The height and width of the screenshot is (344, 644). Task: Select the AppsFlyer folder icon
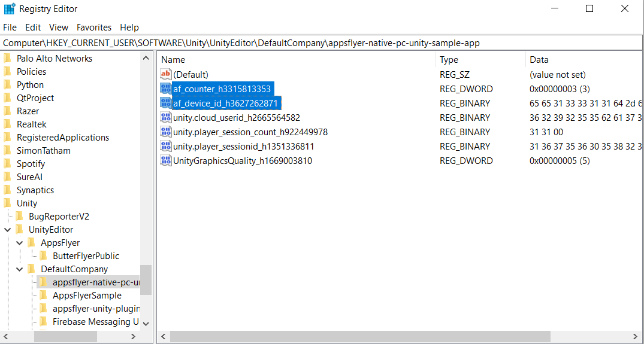click(31, 242)
